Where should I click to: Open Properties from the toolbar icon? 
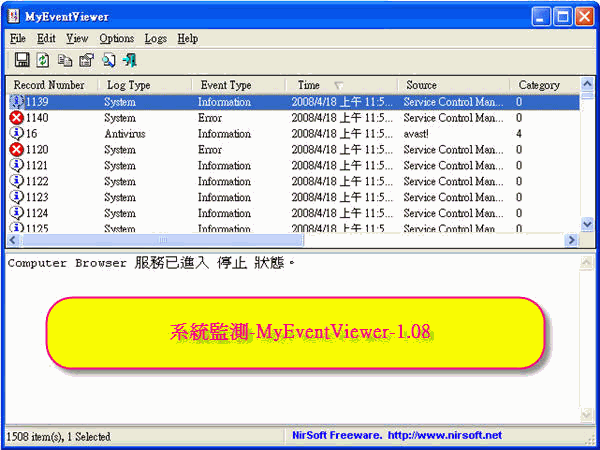click(x=86, y=60)
